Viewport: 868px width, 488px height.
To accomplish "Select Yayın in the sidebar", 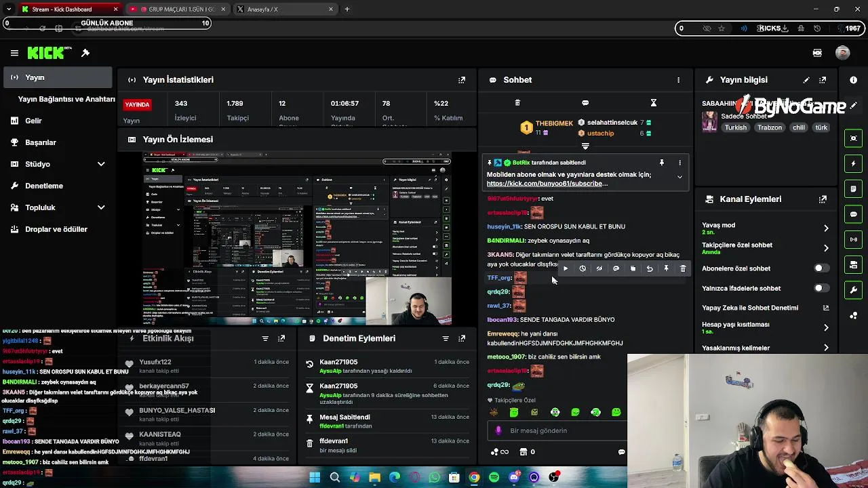I will click(x=58, y=77).
